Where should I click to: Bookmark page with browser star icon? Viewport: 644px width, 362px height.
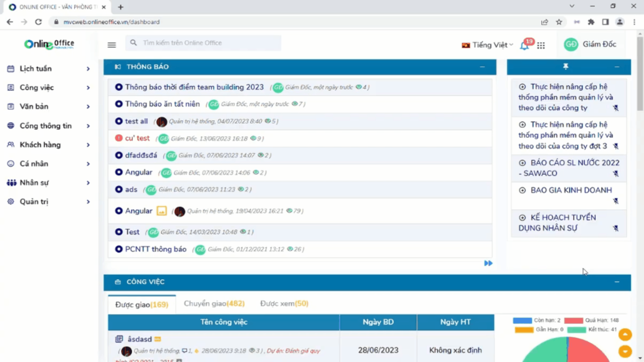click(559, 22)
